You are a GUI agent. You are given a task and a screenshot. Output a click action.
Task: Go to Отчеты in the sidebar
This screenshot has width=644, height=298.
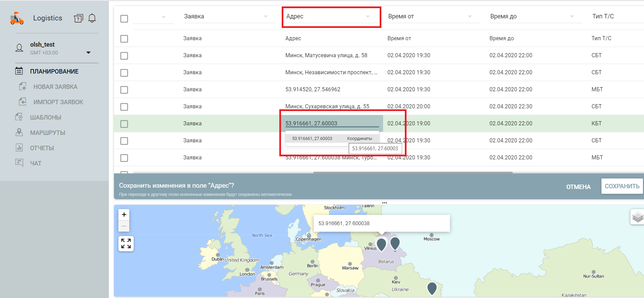point(42,148)
